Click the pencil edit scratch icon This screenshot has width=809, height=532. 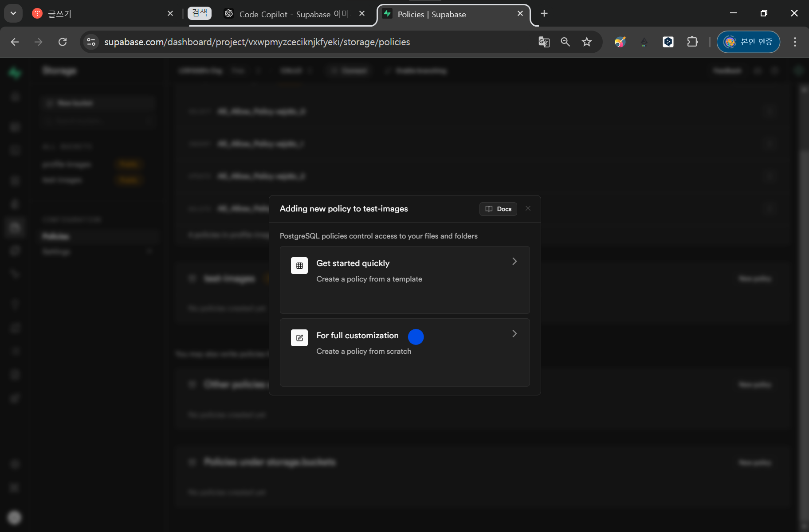[x=299, y=338]
